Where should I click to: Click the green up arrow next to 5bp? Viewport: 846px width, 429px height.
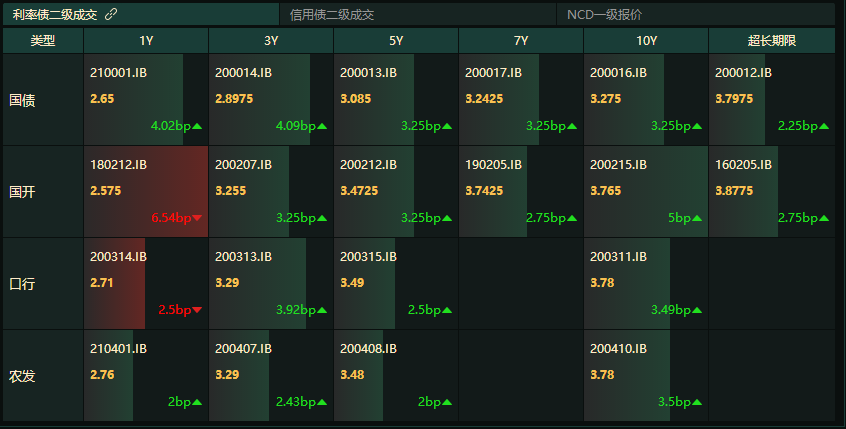pyautogui.click(x=697, y=218)
